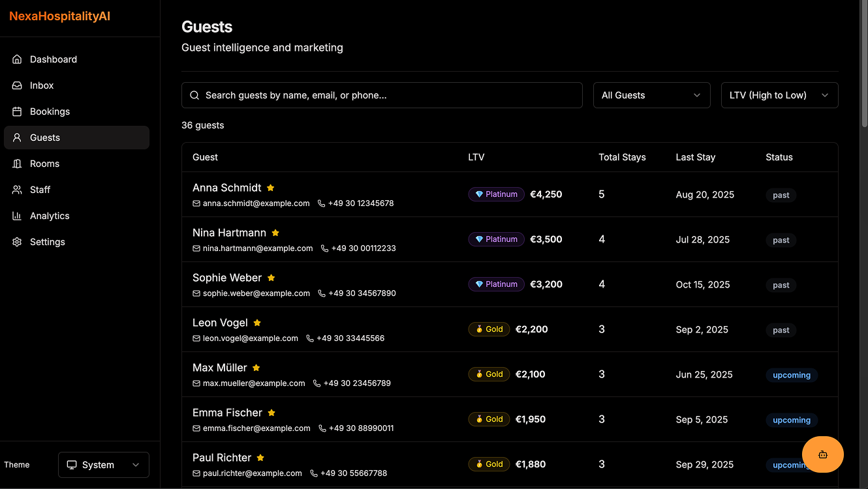
Task: Open the All Guests filter dropdown
Action: 651,95
